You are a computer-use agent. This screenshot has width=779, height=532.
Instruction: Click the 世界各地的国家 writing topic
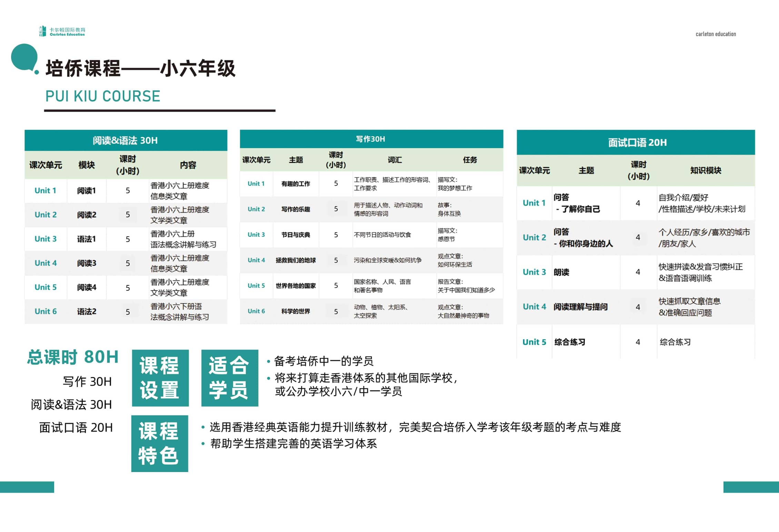tap(296, 286)
